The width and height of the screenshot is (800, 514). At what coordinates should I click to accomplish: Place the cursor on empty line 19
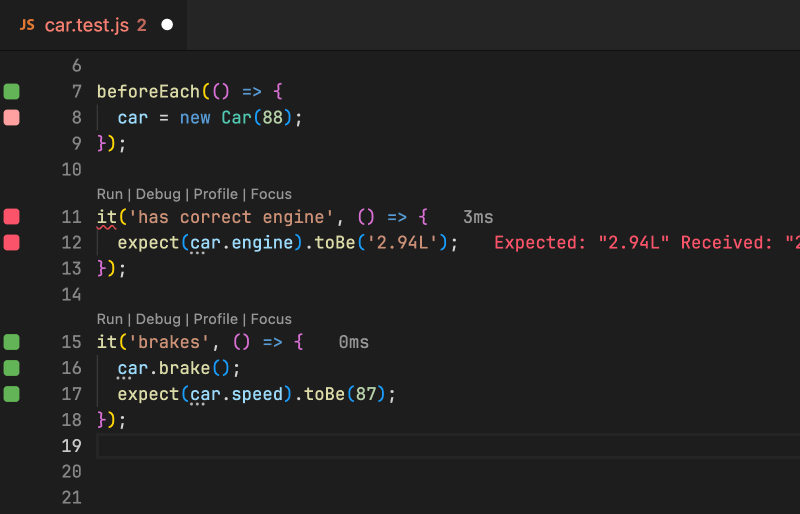(400, 446)
